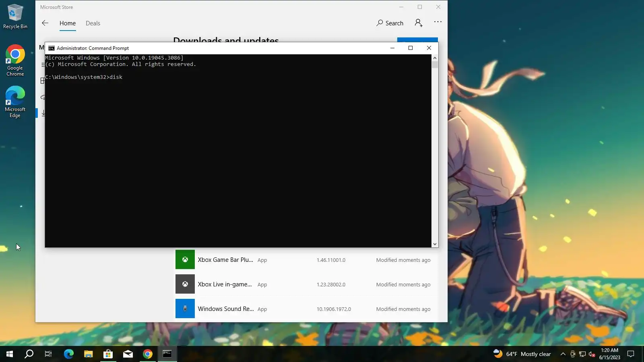Viewport: 644px width, 362px height.
Task: Click version 1.46.11001.0 text
Action: (331, 260)
